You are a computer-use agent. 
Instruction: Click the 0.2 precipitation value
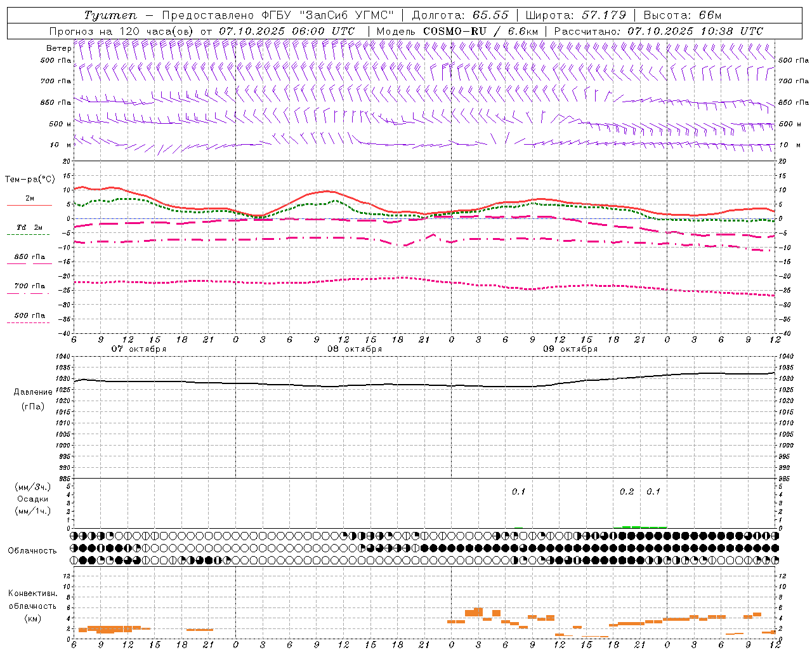click(x=627, y=491)
